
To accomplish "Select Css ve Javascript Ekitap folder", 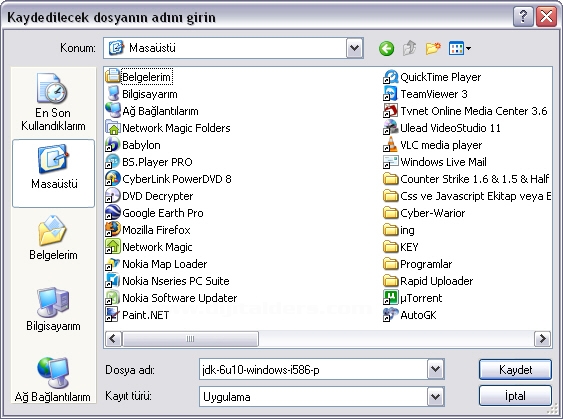I will click(x=467, y=196).
